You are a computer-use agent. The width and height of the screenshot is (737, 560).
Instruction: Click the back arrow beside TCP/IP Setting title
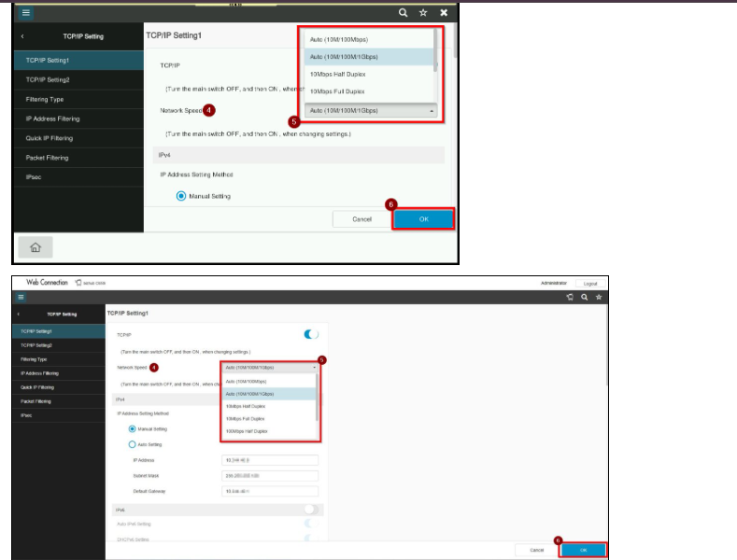tap(22, 36)
